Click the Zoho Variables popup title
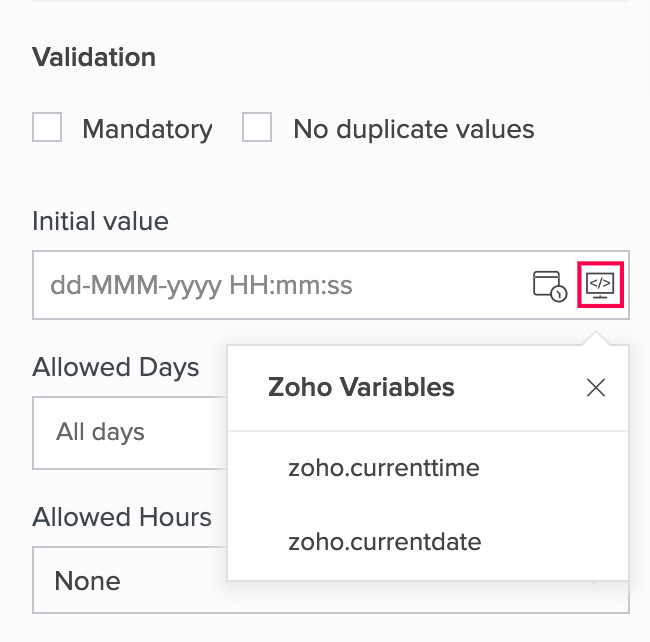Screen dimensions: 650x642 click(361, 387)
